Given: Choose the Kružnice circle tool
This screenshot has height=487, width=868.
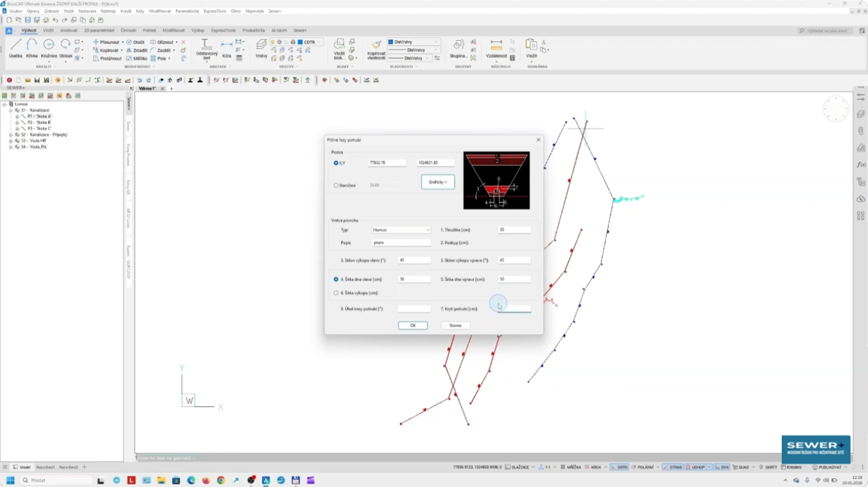Looking at the screenshot, I should tap(49, 48).
